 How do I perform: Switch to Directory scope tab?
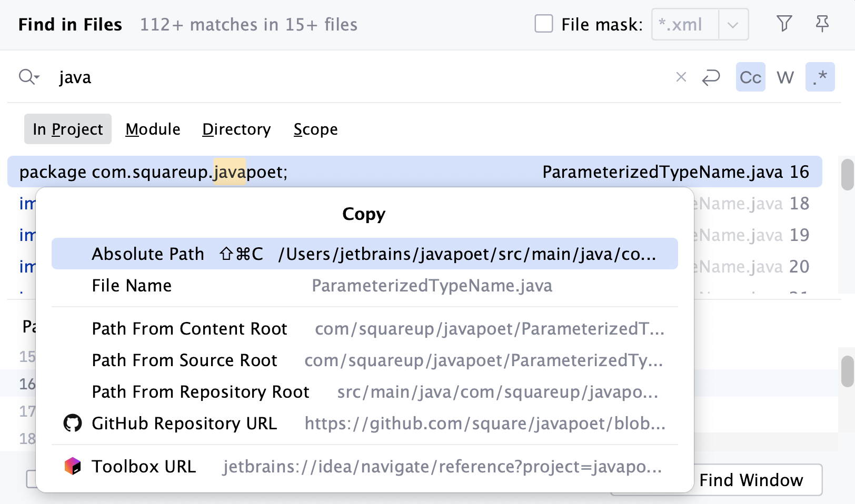(236, 129)
